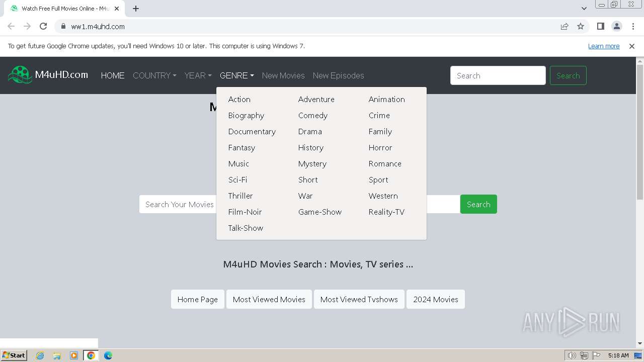Image resolution: width=644 pixels, height=362 pixels.
Task: Click the navbar Search input field
Action: (x=498, y=75)
